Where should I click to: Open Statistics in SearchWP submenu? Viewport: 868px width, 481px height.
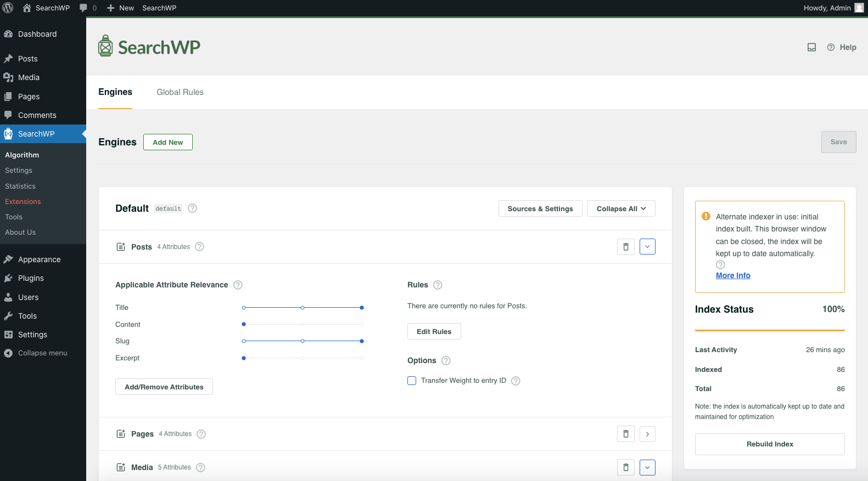coord(20,186)
